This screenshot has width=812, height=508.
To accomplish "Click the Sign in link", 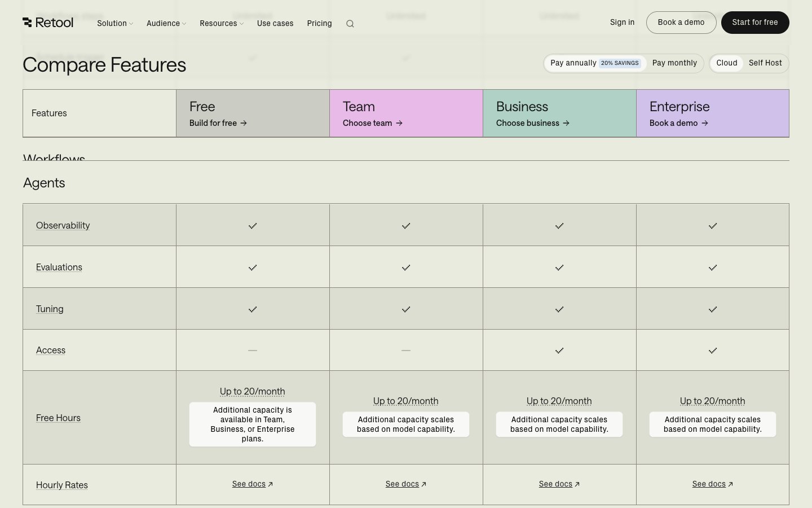I will pos(622,23).
